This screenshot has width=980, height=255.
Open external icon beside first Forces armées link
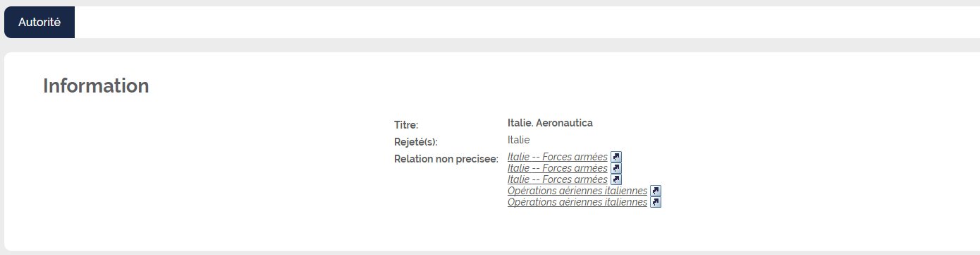point(616,157)
